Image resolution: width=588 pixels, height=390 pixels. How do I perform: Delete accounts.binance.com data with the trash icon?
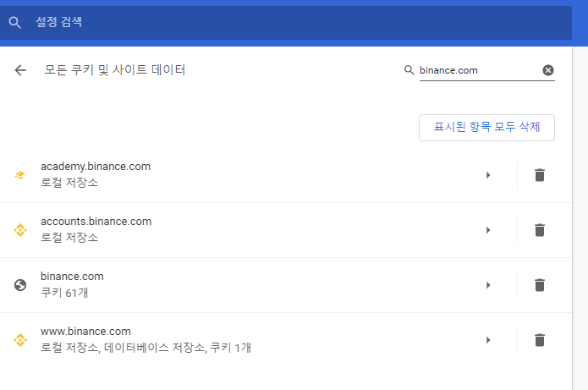[540, 230]
